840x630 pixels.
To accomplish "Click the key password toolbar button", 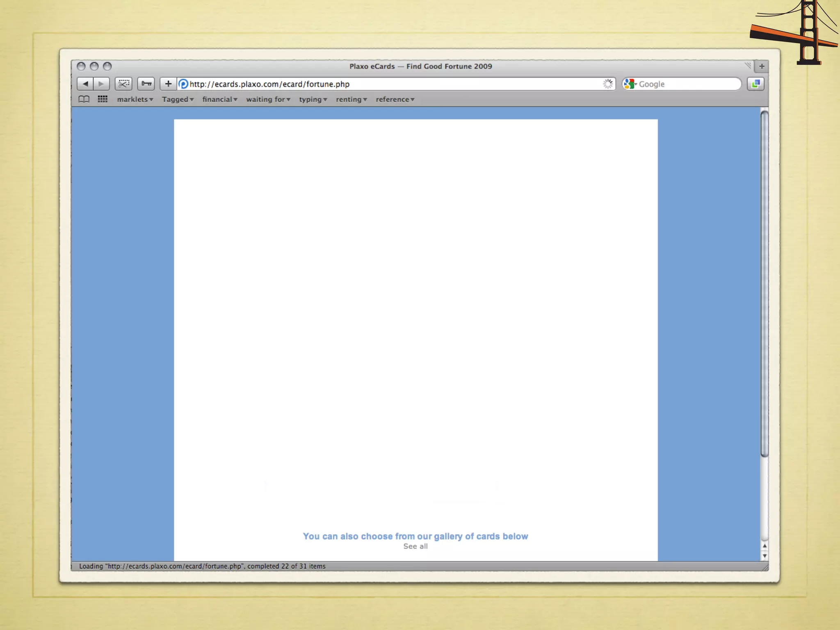I will [146, 84].
